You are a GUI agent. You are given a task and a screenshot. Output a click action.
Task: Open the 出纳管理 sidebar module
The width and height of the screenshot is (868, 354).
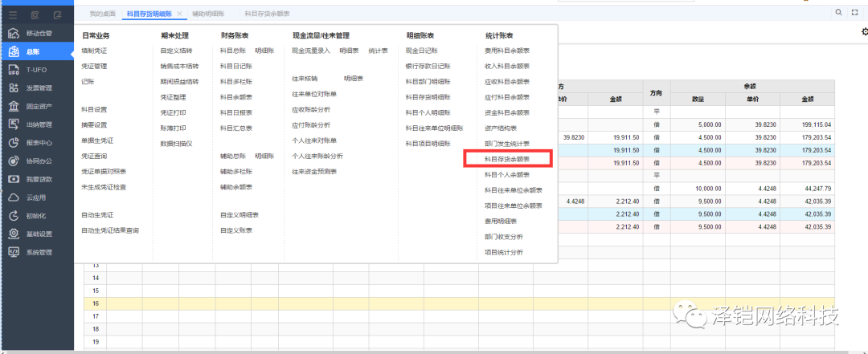tap(37, 124)
